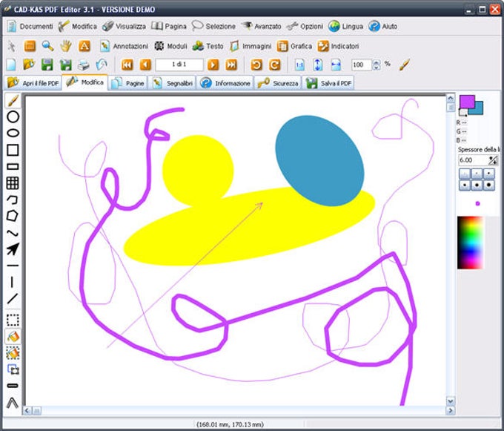Select the magnifier zoom tool
This screenshot has width=504, height=431.
pos(47,46)
